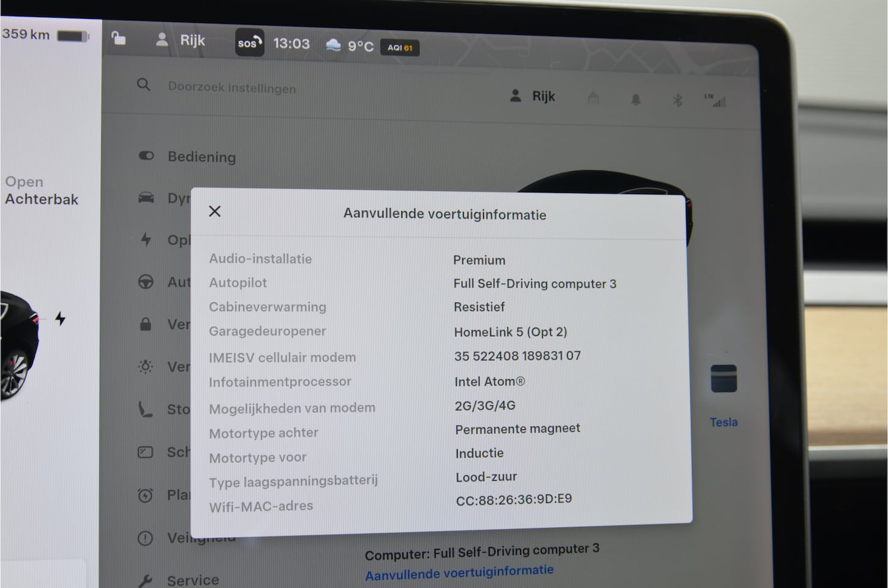Select the Service menu item
This screenshot has height=588, width=888.
pos(192,579)
